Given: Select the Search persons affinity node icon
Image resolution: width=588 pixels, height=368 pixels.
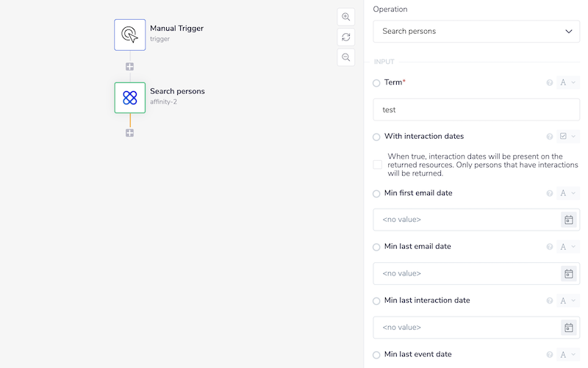Looking at the screenshot, I should tap(130, 98).
